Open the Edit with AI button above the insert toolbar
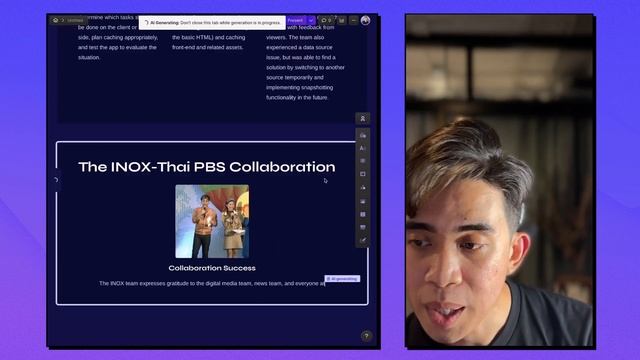 (362, 119)
